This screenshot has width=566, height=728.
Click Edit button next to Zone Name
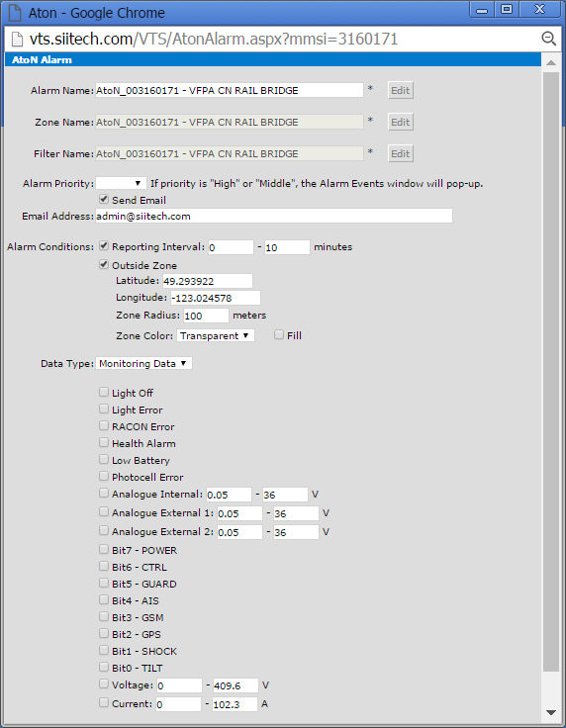pos(400,122)
